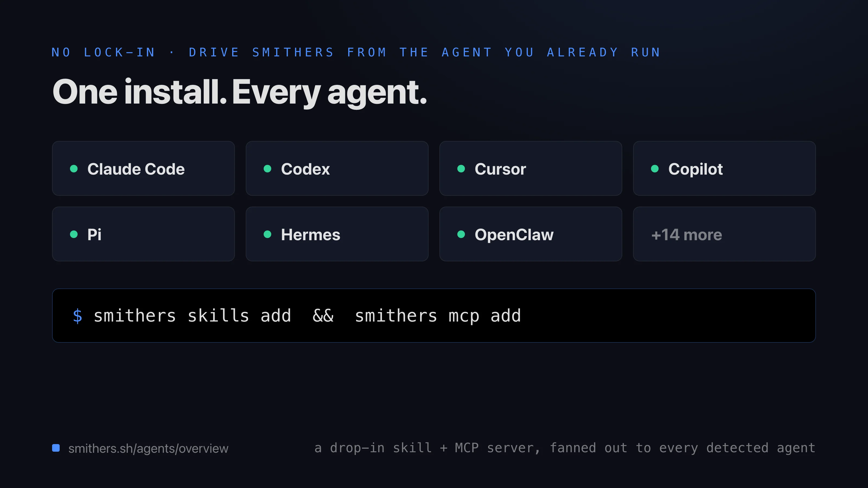Select the Hermes agent card
Image resolution: width=868 pixels, height=488 pixels.
(x=337, y=234)
